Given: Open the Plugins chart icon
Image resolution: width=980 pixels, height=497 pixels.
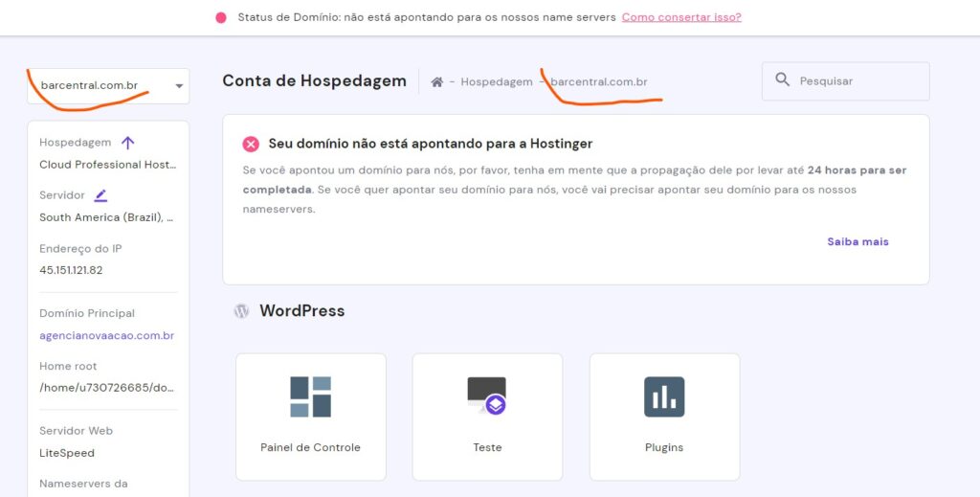Looking at the screenshot, I should [664, 396].
